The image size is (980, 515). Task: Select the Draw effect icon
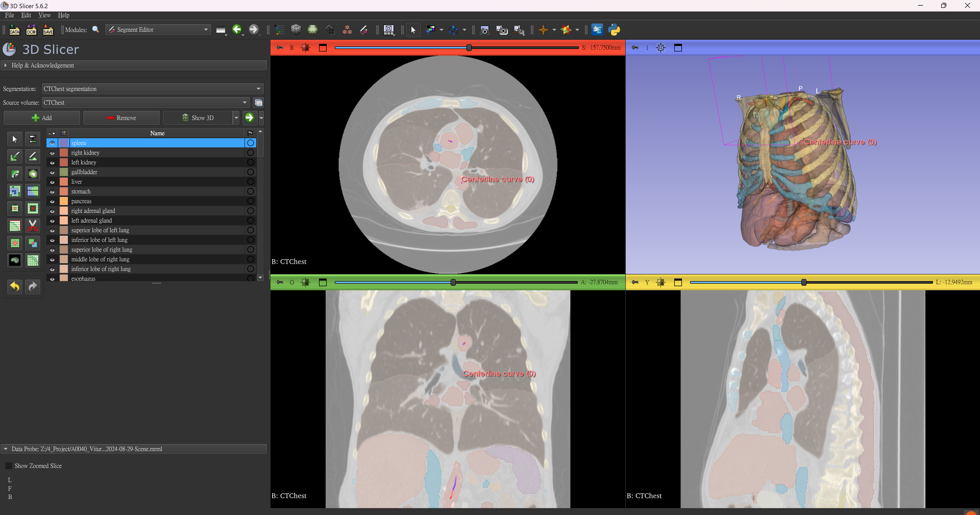(x=33, y=156)
